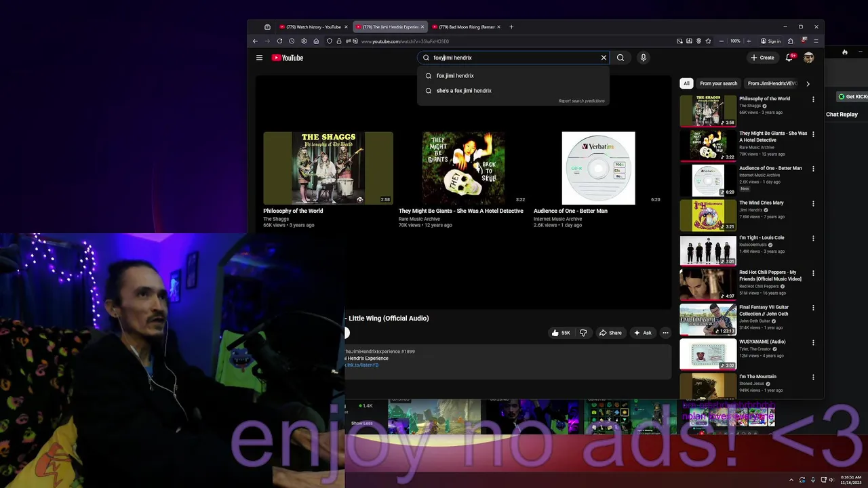The image size is (868, 488).
Task: Open options for Final Fantasy VII Guitar Collection
Action: pyautogui.click(x=813, y=308)
